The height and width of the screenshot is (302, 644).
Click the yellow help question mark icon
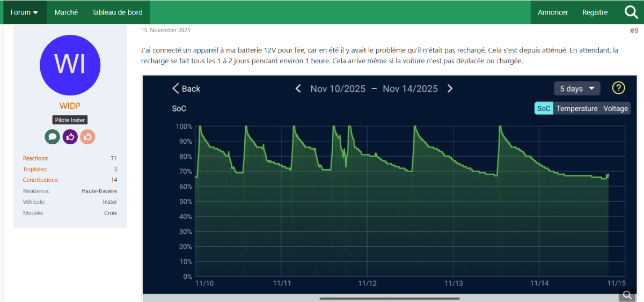pyautogui.click(x=619, y=88)
